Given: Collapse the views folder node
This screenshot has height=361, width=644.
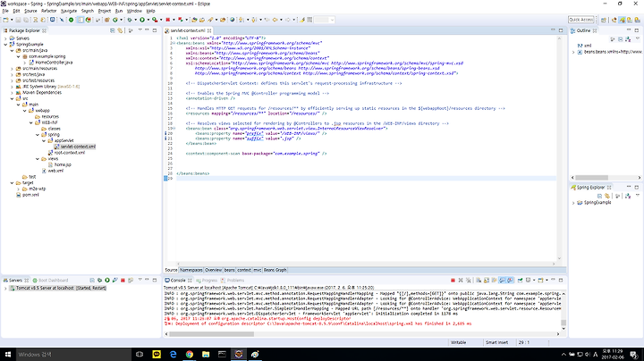Looking at the screenshot, I should point(38,159).
